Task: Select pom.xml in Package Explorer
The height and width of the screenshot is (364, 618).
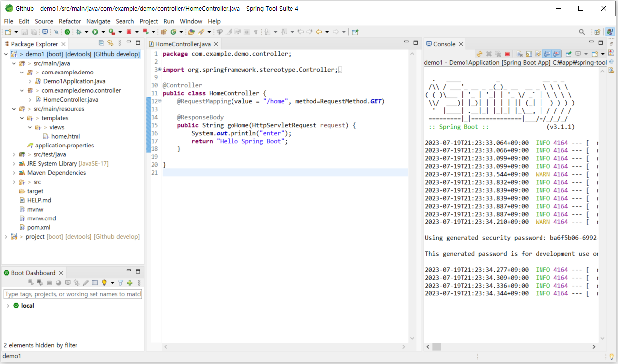Action: [x=38, y=227]
